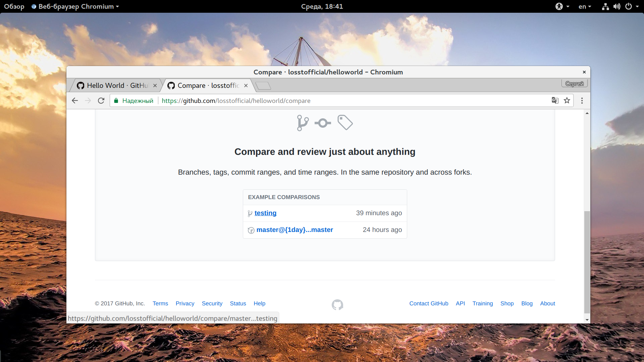644x362 pixels.
Task: Click the volume speaker icon
Action: coord(617,6)
